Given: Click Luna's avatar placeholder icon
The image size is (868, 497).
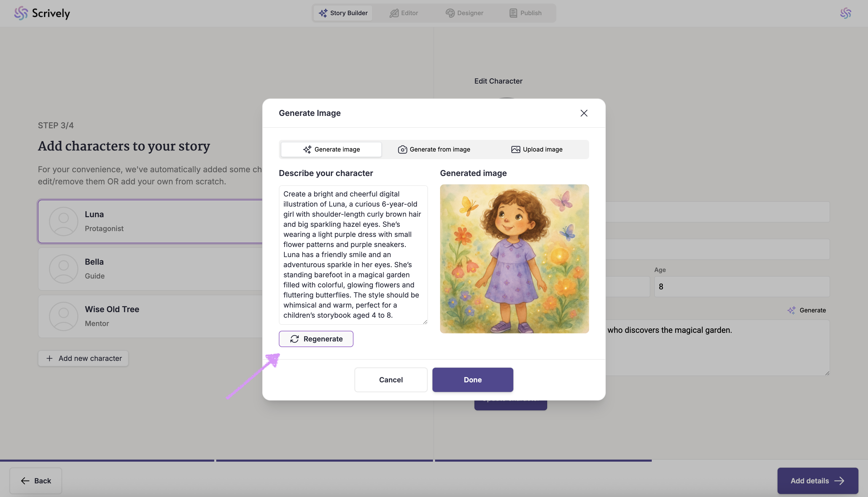Looking at the screenshot, I should click(63, 221).
